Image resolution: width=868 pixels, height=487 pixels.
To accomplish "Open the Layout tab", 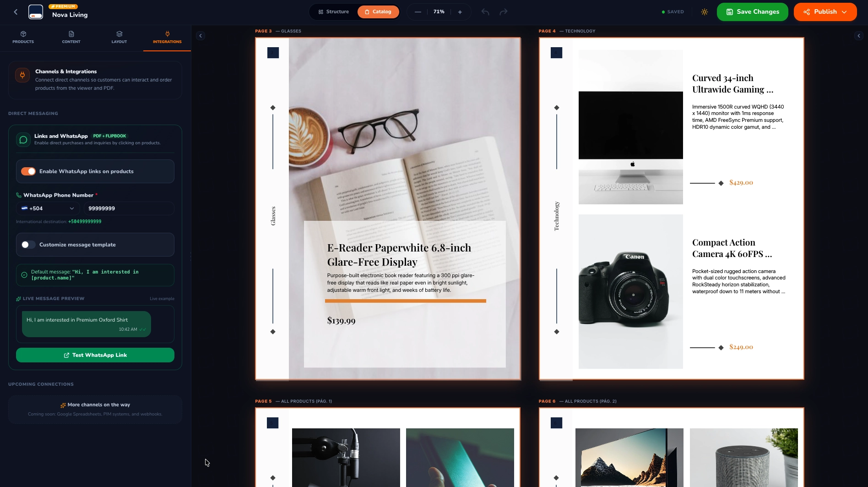I will (x=119, y=38).
